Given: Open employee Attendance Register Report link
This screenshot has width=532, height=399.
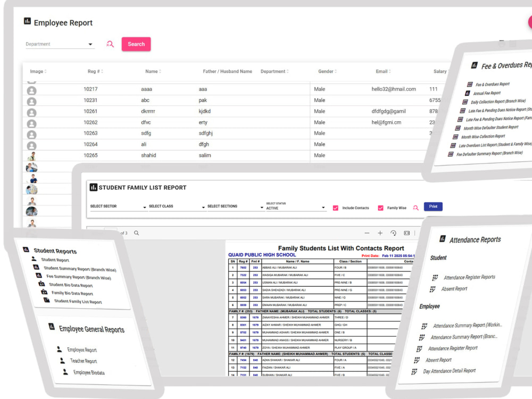Looking at the screenshot, I should point(453,348).
